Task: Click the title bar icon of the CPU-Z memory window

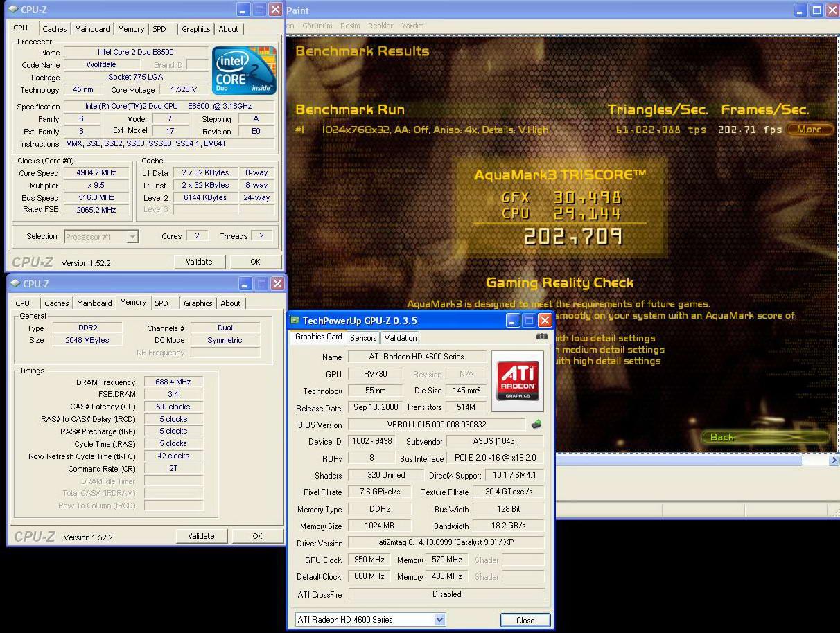Action: pyautogui.click(x=15, y=284)
